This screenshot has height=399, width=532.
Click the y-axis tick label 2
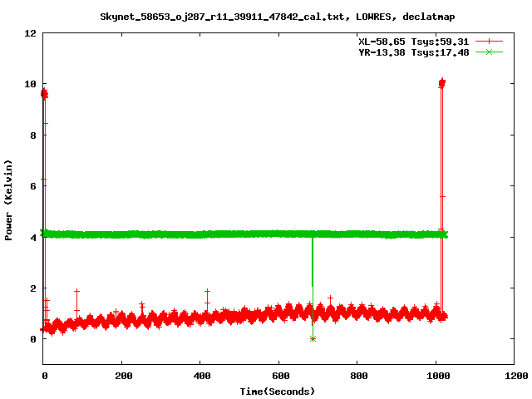pos(33,288)
